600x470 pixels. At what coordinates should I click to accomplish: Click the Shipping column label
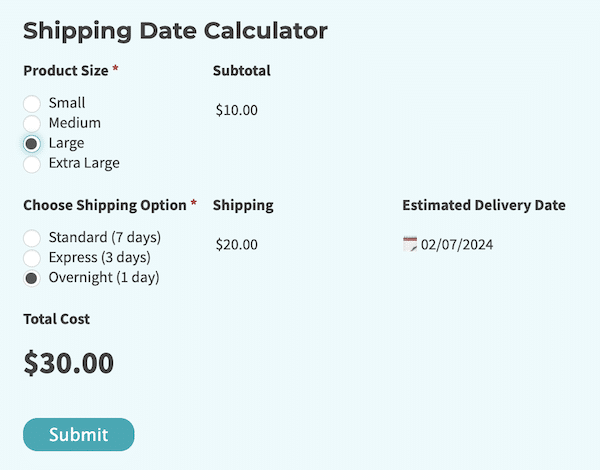(243, 205)
